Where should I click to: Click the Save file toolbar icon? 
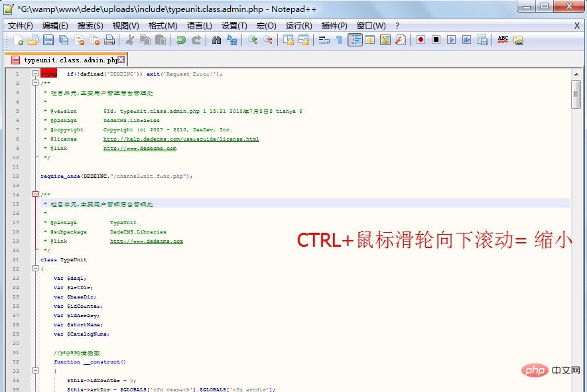pos(48,40)
